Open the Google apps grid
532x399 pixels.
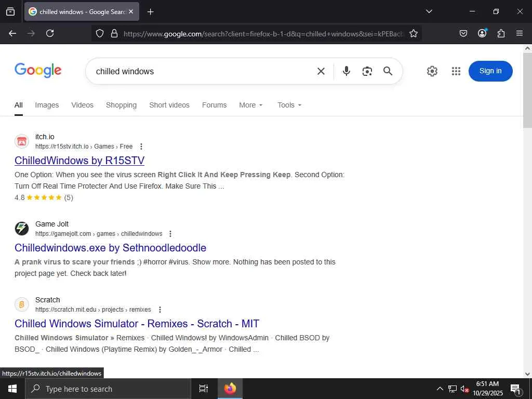coord(456,71)
